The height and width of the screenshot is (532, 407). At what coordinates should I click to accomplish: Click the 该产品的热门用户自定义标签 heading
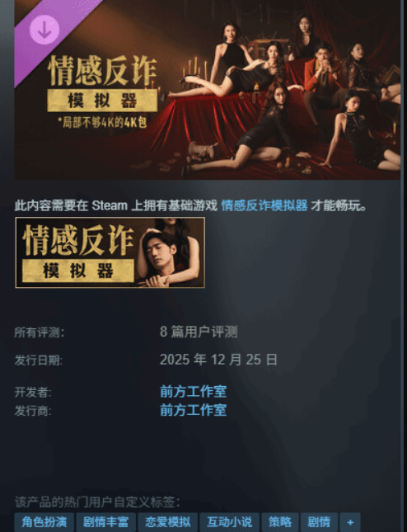(97, 502)
